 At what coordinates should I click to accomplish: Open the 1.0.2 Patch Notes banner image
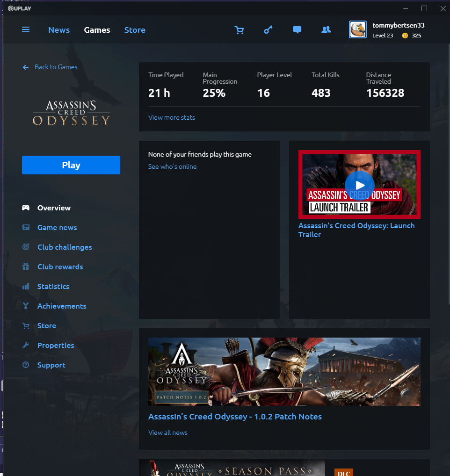(x=284, y=372)
